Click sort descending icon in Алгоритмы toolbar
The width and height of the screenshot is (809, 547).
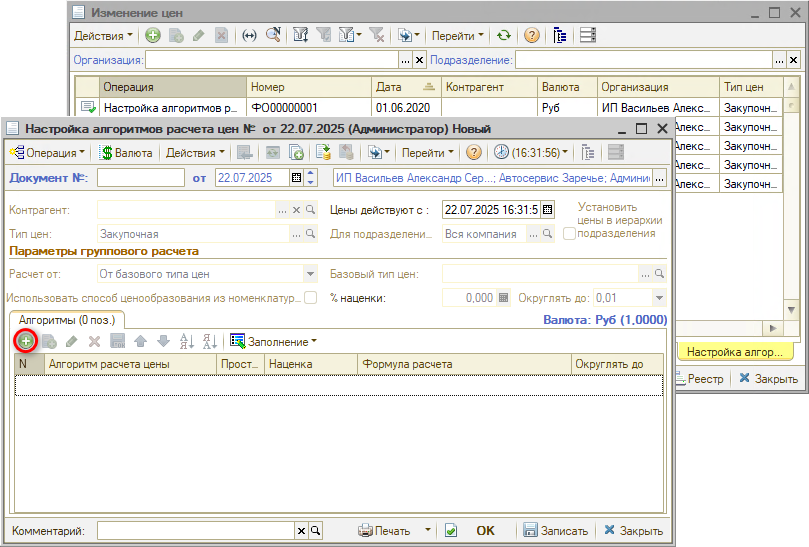coord(209,341)
